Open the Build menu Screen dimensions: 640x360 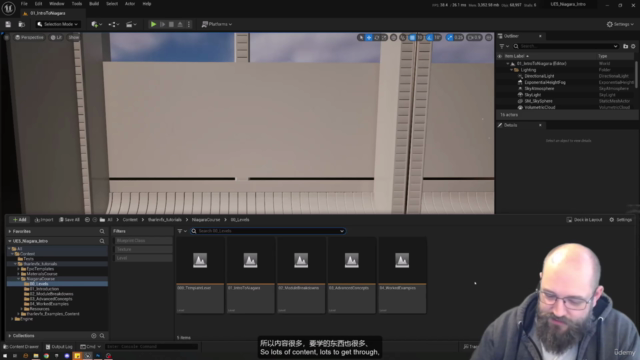coord(94,4)
